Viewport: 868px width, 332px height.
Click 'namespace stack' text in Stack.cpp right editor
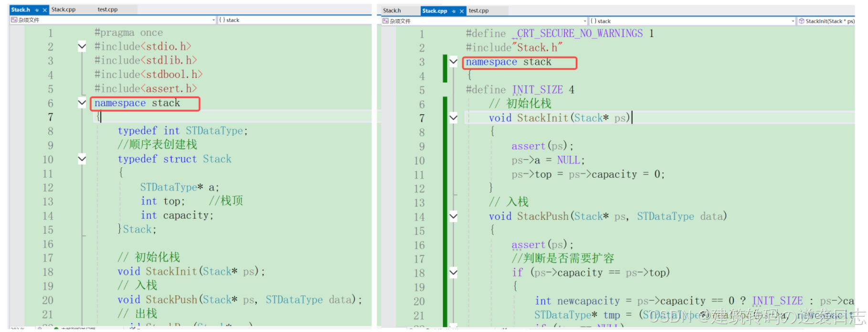(508, 62)
